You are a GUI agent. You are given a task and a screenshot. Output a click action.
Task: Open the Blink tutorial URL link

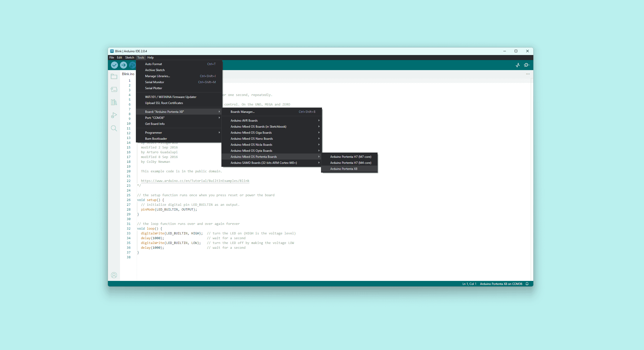click(x=195, y=181)
